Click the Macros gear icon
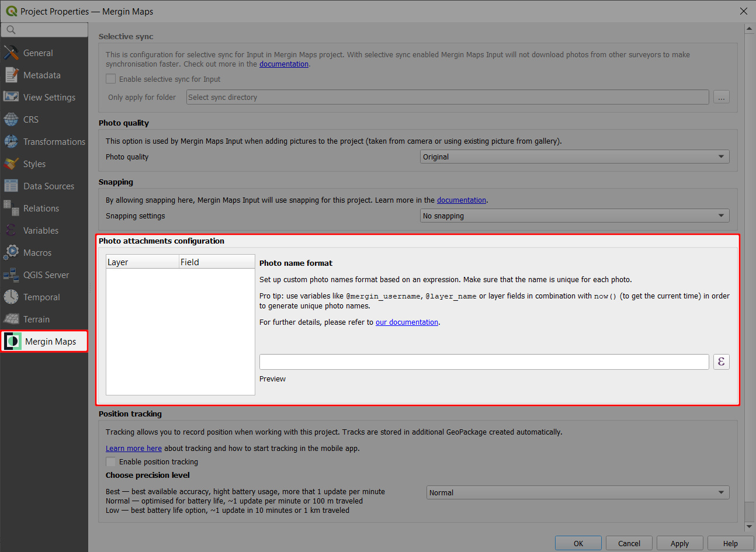 pyautogui.click(x=11, y=252)
